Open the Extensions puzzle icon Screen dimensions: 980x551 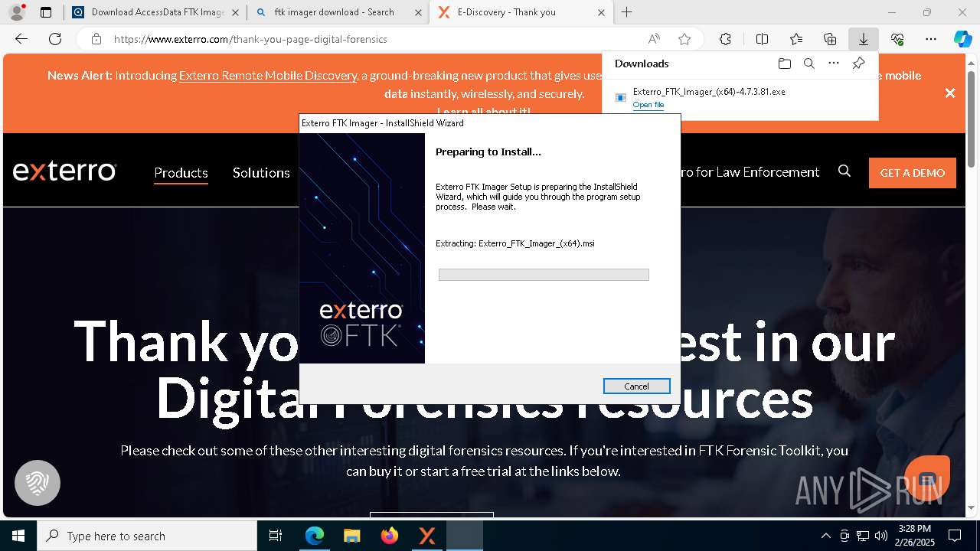725,39
